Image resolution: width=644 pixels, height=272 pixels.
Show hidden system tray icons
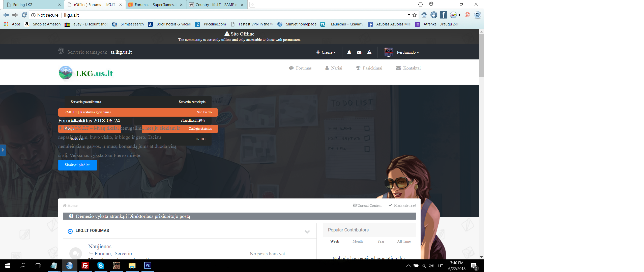point(408,266)
